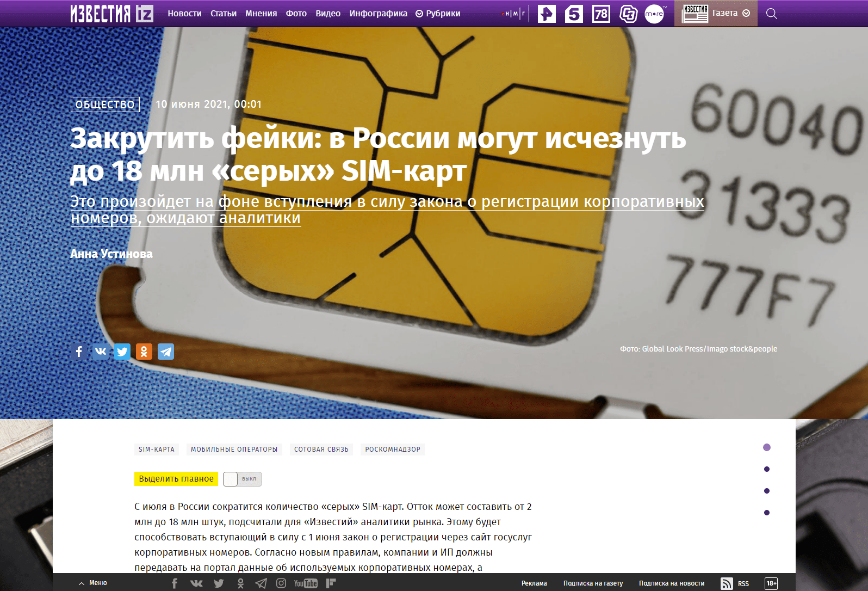Open RSS feed icon in footer

pos(727,583)
